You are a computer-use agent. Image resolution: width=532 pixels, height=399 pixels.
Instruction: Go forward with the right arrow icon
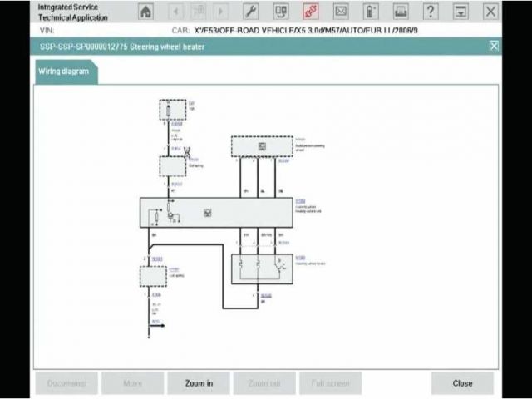[x=220, y=12]
